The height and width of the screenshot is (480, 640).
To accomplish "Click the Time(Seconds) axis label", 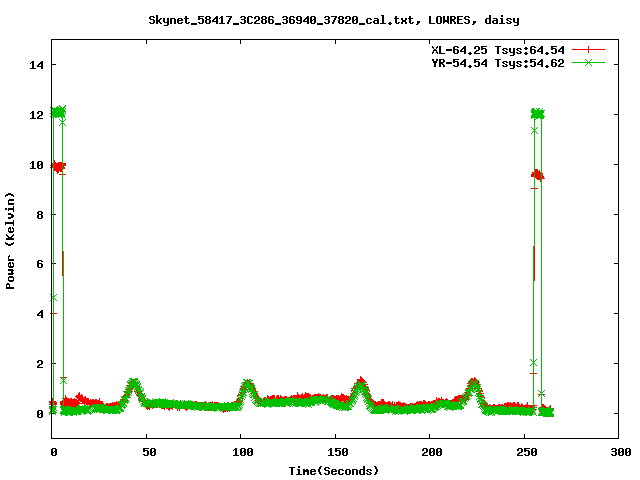I will [334, 471].
